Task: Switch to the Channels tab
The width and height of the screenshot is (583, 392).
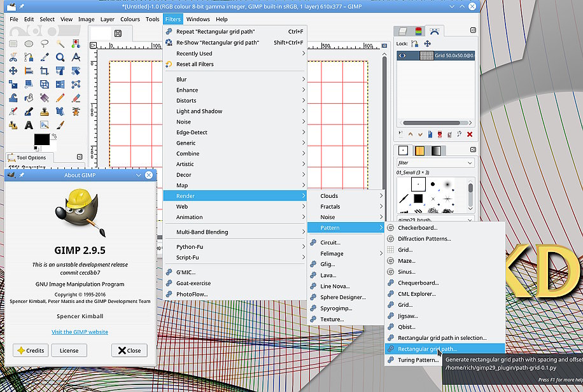Action: coord(419,31)
